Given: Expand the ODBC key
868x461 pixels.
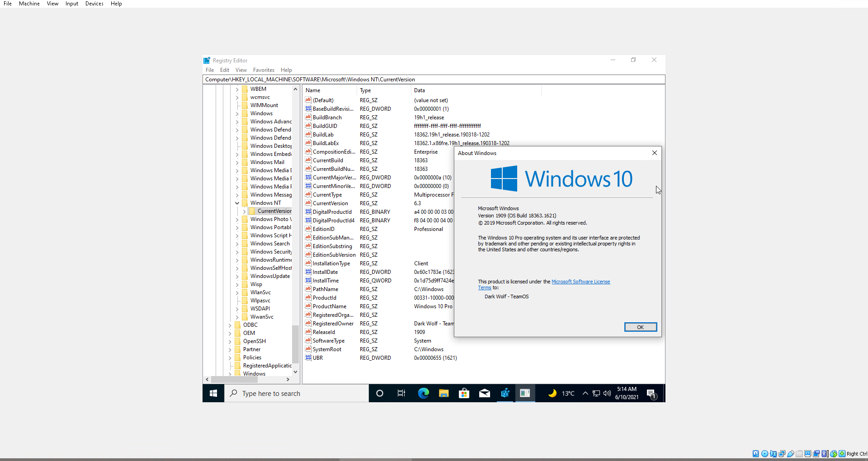Looking at the screenshot, I should pyautogui.click(x=230, y=325).
